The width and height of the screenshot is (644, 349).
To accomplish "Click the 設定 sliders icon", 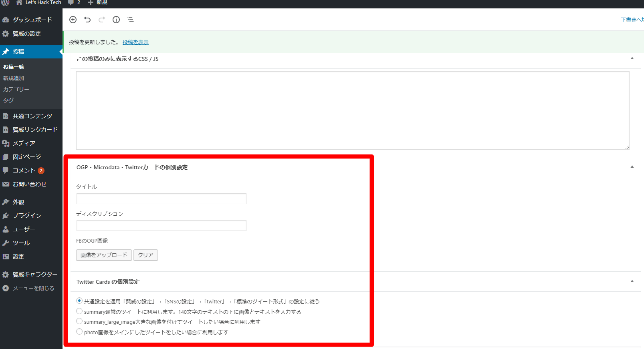I will pos(6,257).
